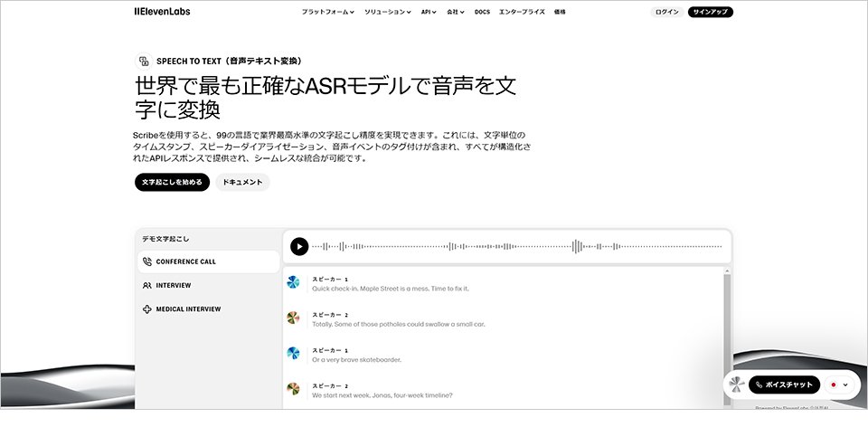Click the speaker avatar beside 'We start next week'
Viewport: 868px width, 437px height.
(293, 389)
